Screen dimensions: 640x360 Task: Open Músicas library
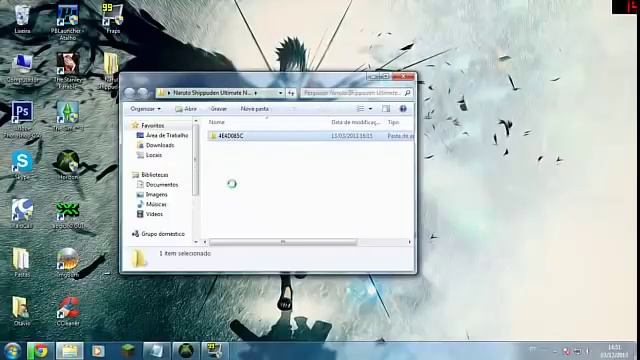[x=156, y=204]
